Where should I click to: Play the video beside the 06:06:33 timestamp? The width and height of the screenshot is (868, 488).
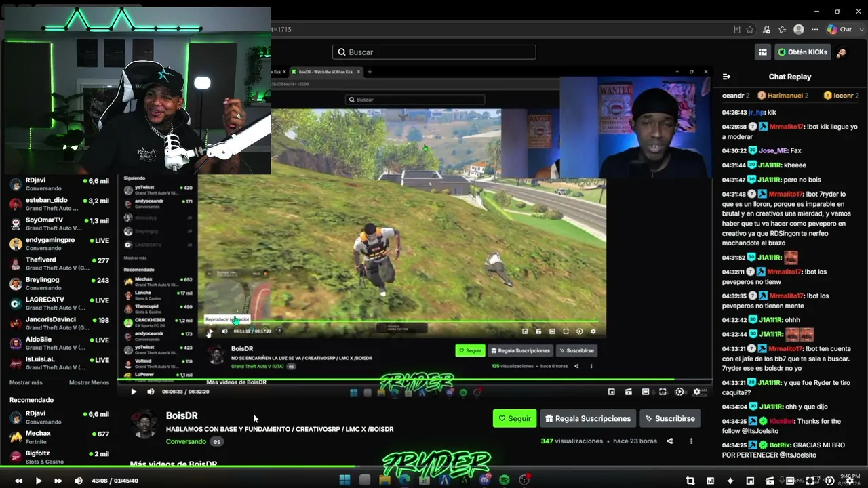click(134, 392)
